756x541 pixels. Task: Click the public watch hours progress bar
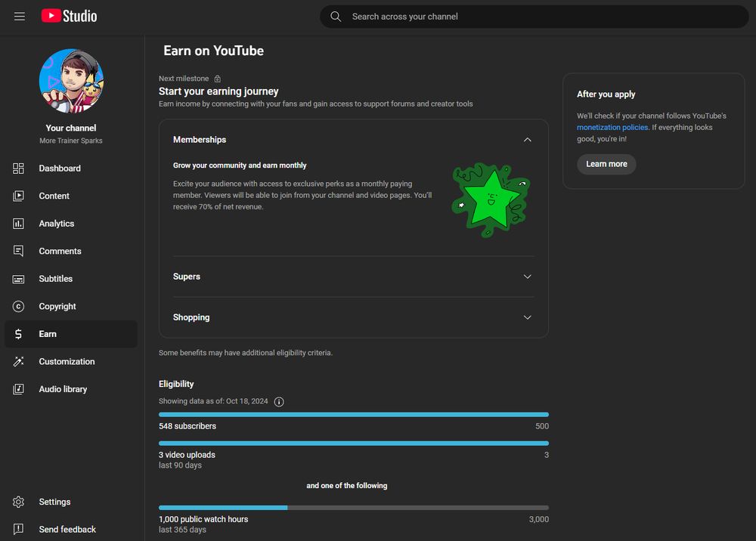click(353, 508)
